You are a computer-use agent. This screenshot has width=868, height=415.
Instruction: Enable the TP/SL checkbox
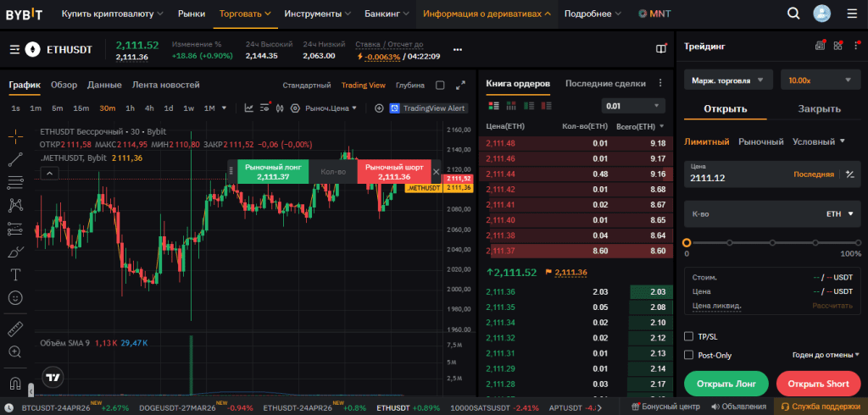coord(688,336)
